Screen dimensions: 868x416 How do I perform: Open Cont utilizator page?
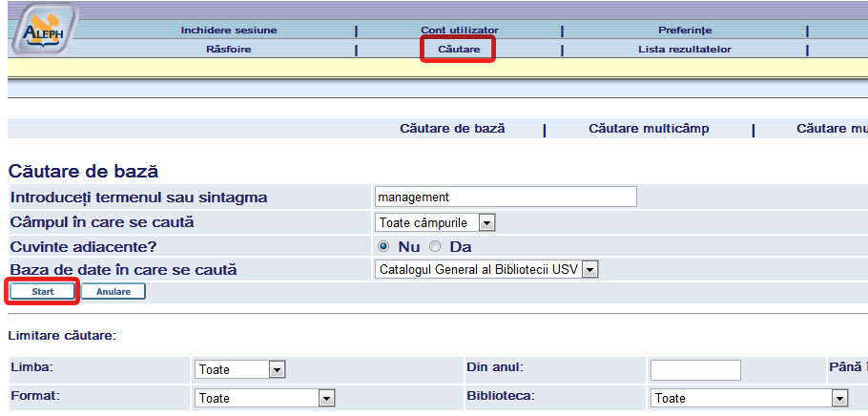point(459,30)
